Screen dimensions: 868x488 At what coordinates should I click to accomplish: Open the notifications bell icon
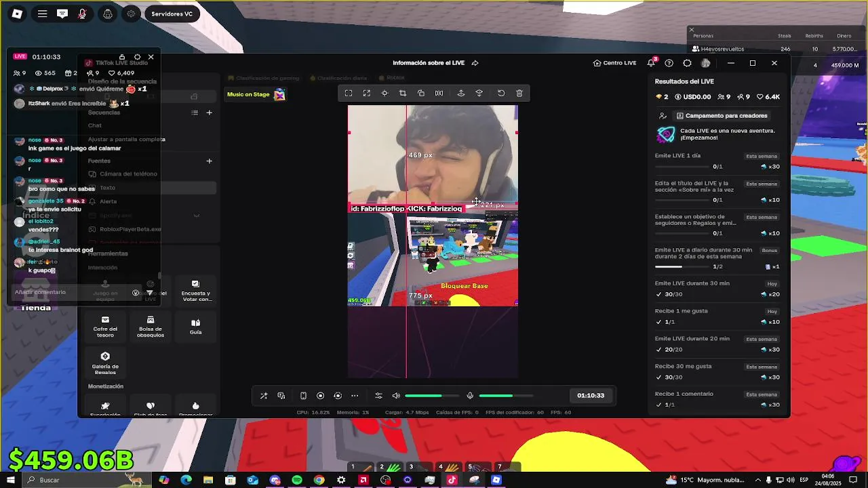(651, 63)
